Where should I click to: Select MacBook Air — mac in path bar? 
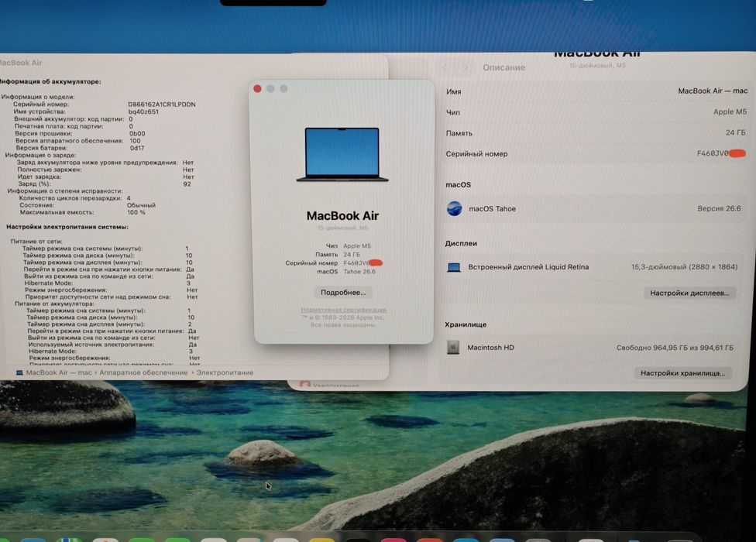click(59, 372)
